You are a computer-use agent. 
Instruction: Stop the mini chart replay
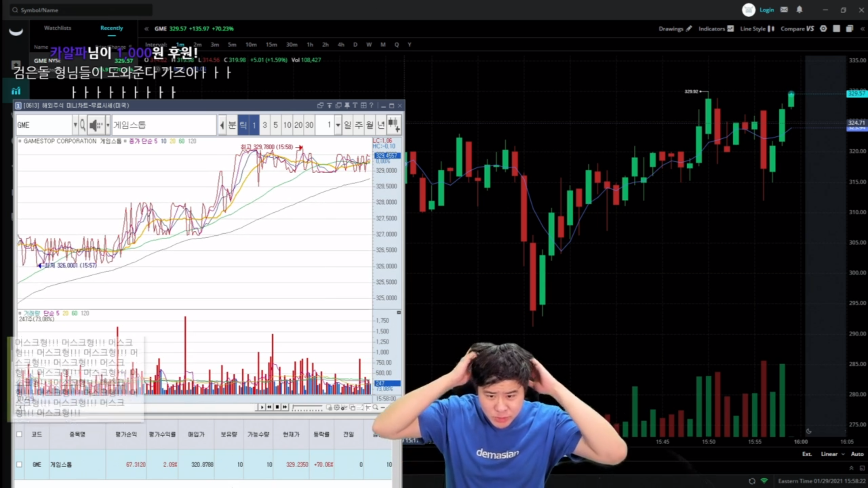pyautogui.click(x=277, y=407)
